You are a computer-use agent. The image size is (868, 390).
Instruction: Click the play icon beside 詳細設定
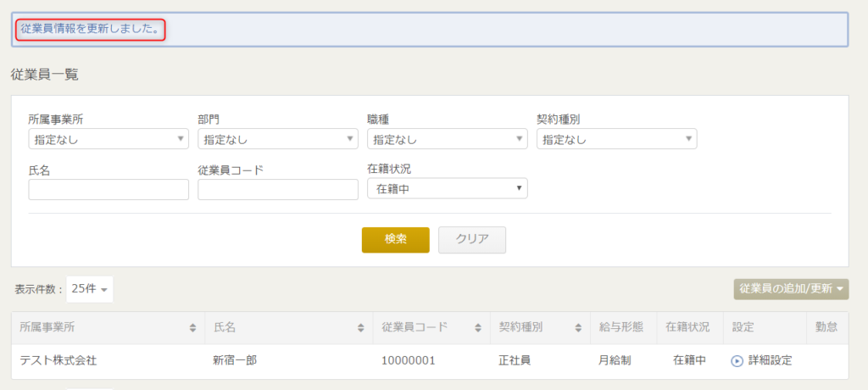click(737, 360)
